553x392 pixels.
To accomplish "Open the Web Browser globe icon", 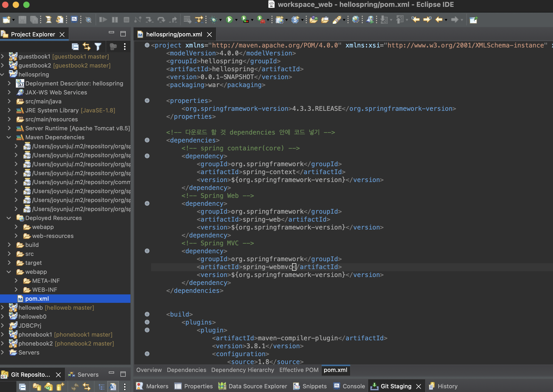I will tap(355, 20).
